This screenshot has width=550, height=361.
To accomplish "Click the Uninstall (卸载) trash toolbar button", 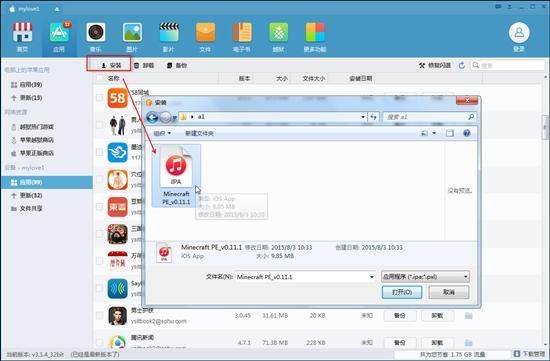I will click(x=144, y=65).
